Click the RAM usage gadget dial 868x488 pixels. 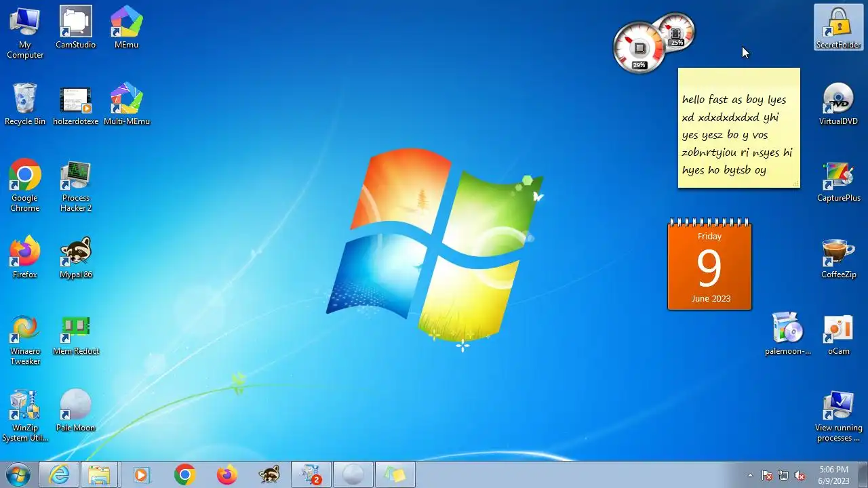pos(675,33)
